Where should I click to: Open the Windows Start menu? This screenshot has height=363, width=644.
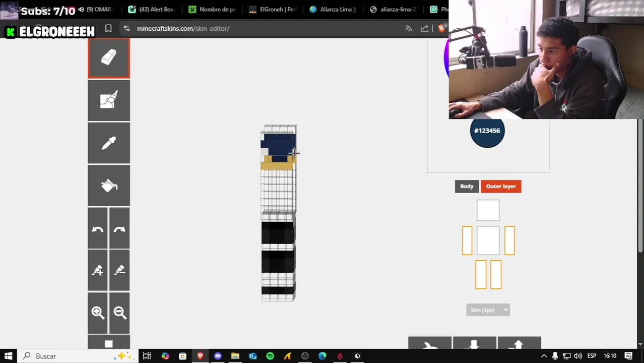9,356
